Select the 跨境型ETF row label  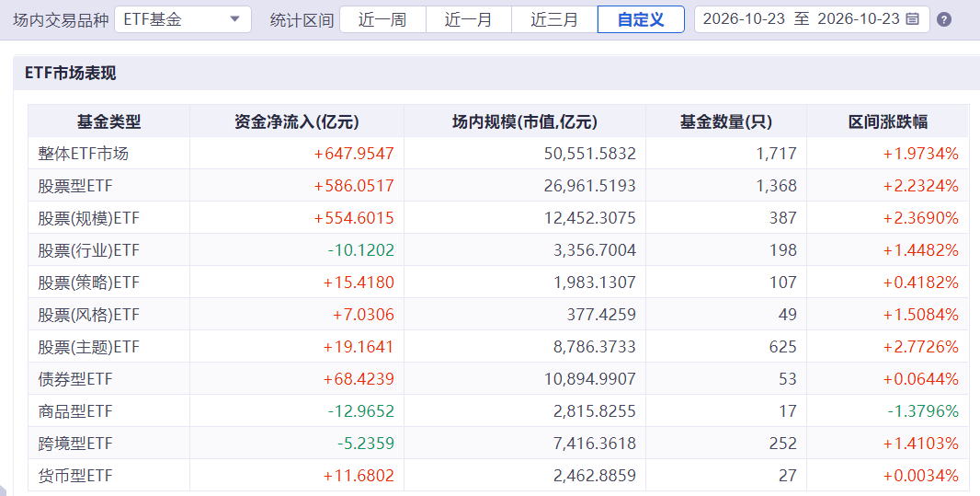pos(75,444)
